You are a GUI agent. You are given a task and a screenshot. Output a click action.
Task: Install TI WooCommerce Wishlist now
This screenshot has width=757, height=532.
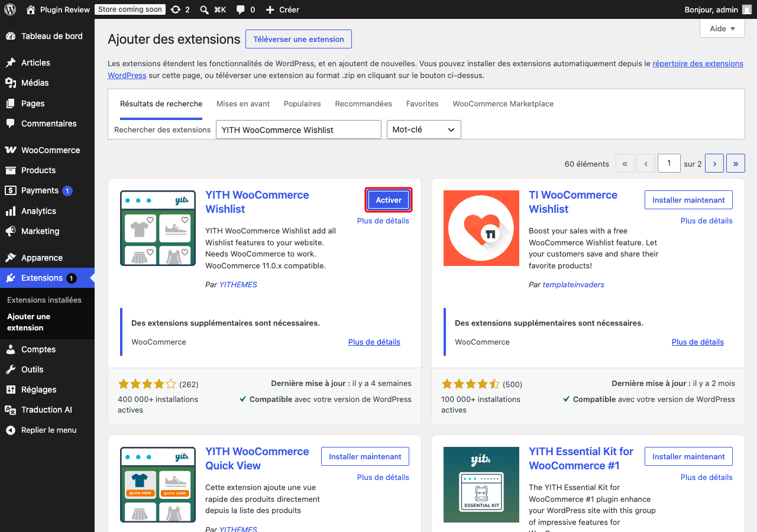688,200
